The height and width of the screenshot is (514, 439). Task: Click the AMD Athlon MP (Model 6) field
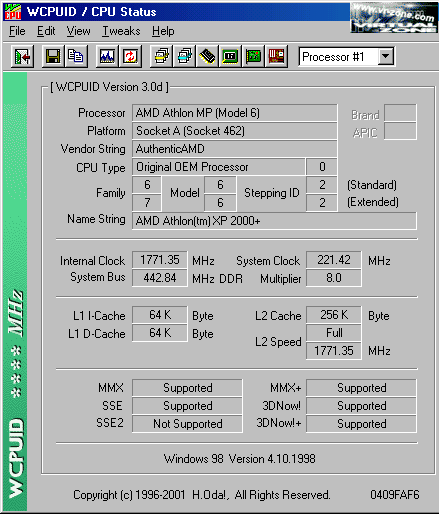(235, 113)
